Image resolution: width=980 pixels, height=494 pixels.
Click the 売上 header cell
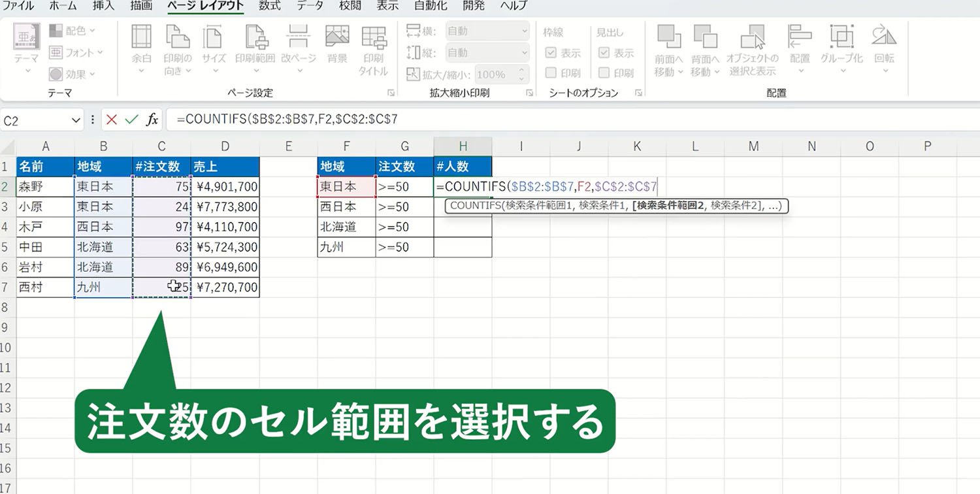pyautogui.click(x=225, y=167)
